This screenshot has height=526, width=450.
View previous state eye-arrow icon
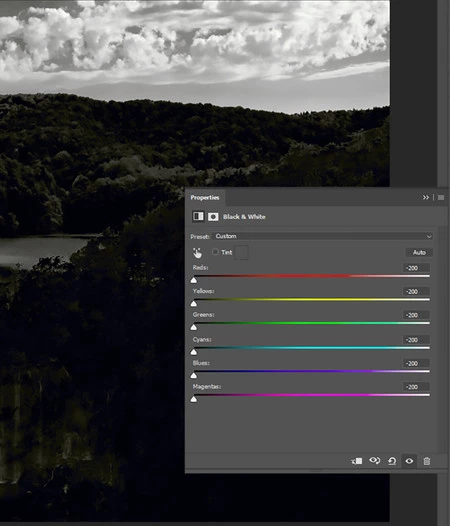point(374,461)
